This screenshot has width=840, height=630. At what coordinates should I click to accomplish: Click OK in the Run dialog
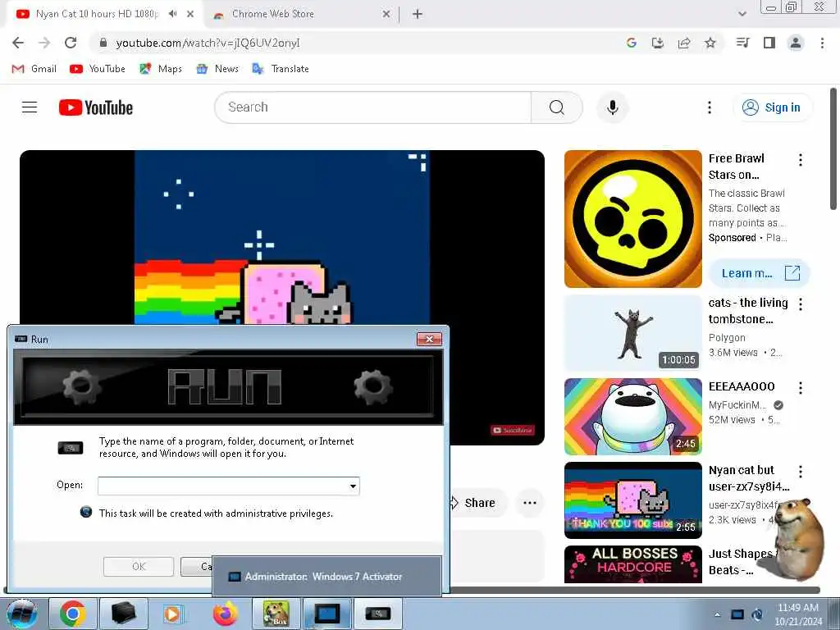139,566
